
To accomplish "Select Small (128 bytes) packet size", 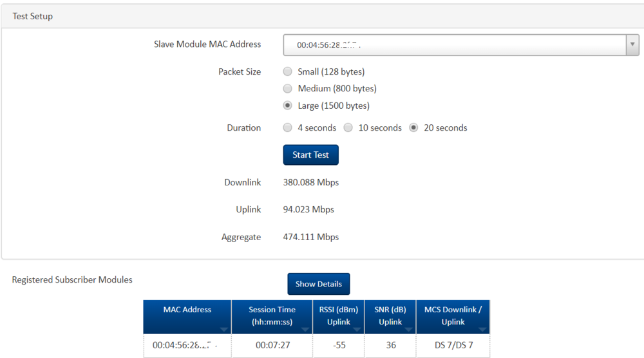I will coord(288,71).
